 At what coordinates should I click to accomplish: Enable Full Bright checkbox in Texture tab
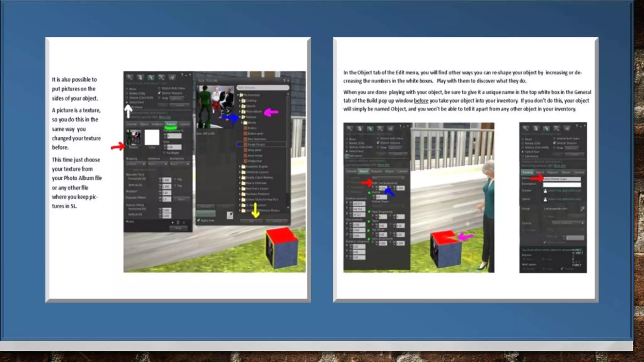(164, 153)
